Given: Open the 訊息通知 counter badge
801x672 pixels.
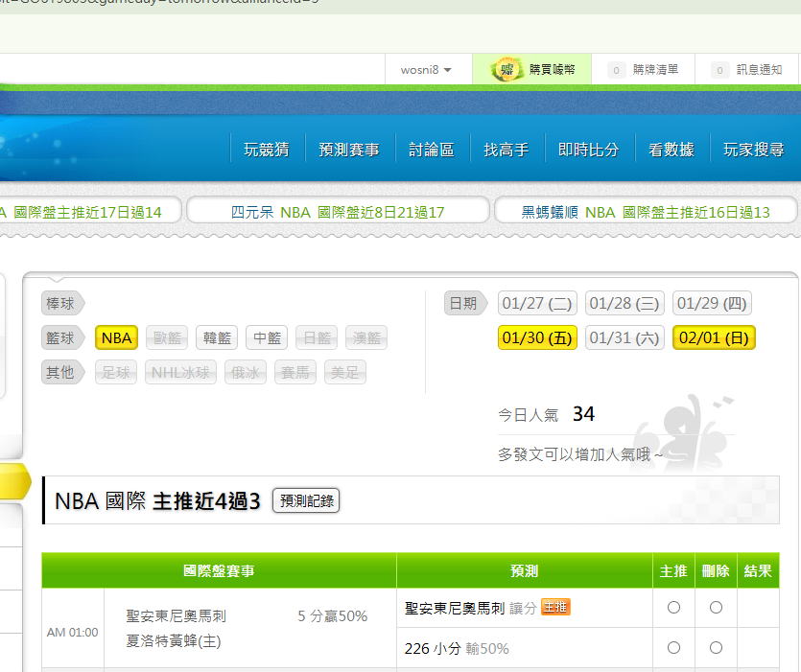Looking at the screenshot, I should [x=719, y=70].
